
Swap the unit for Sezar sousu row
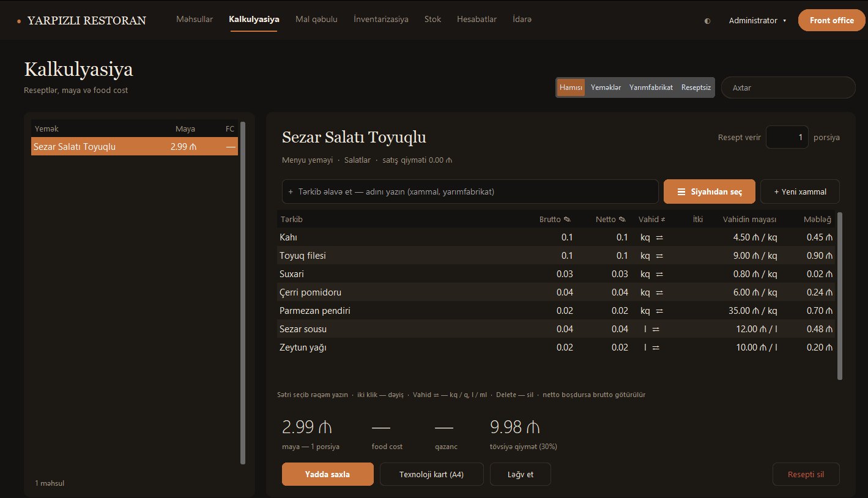(x=656, y=329)
